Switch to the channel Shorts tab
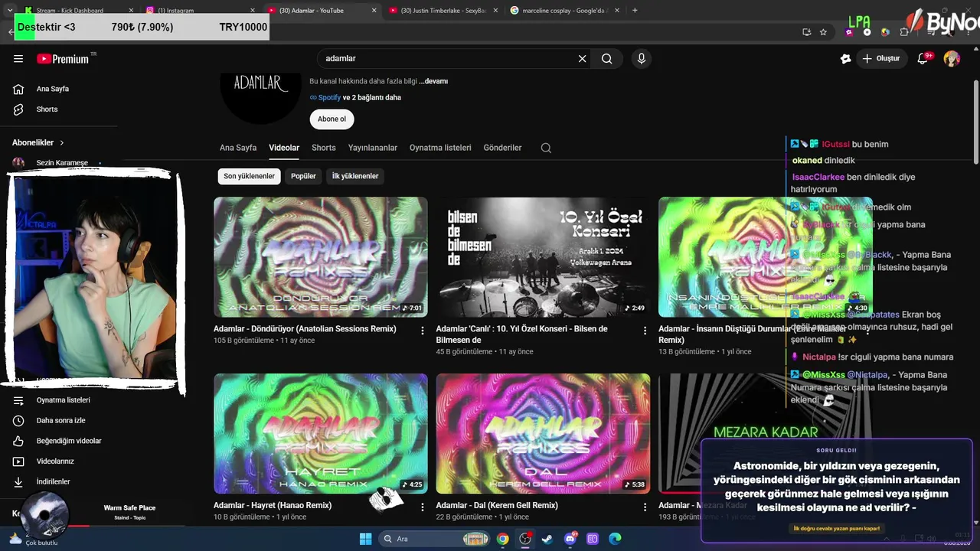980x551 pixels. click(324, 148)
